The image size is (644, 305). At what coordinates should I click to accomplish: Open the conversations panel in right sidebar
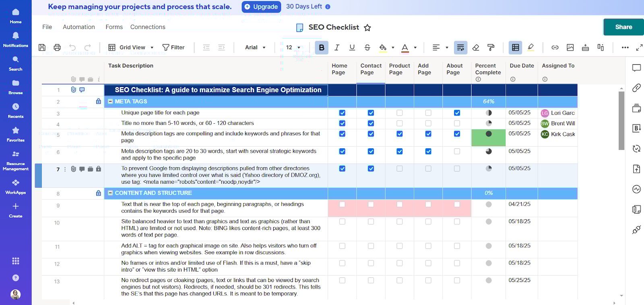pos(636,68)
